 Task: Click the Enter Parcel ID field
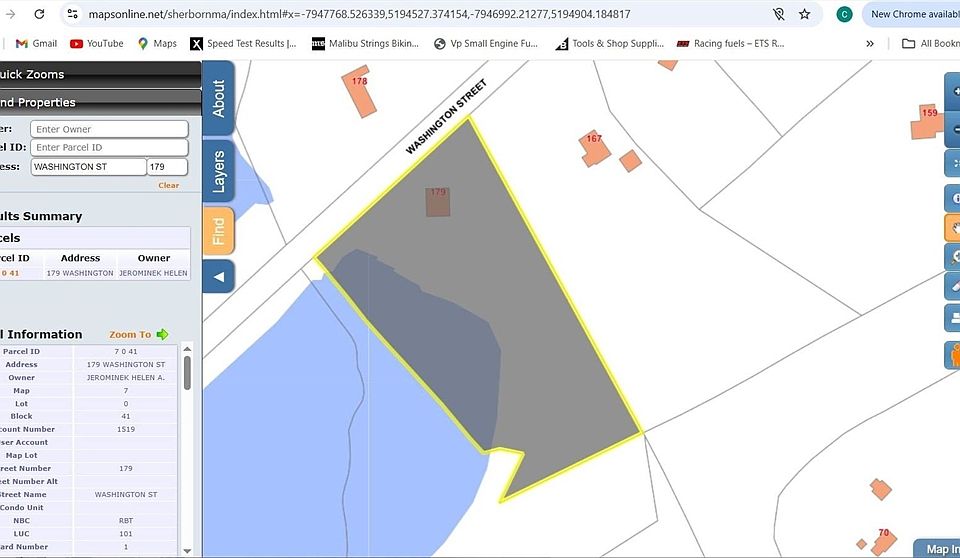tap(109, 148)
